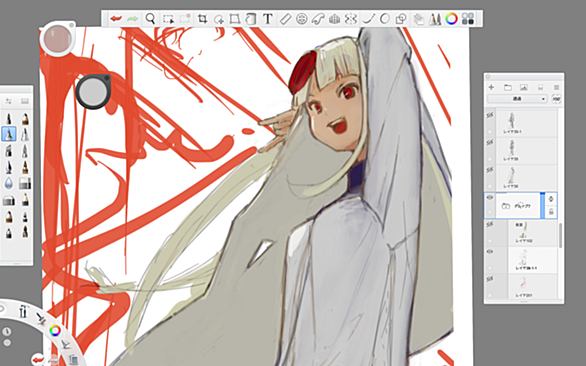The image size is (586, 366).
Task: Select the Flood Fill bucket tool
Action: click(x=251, y=19)
